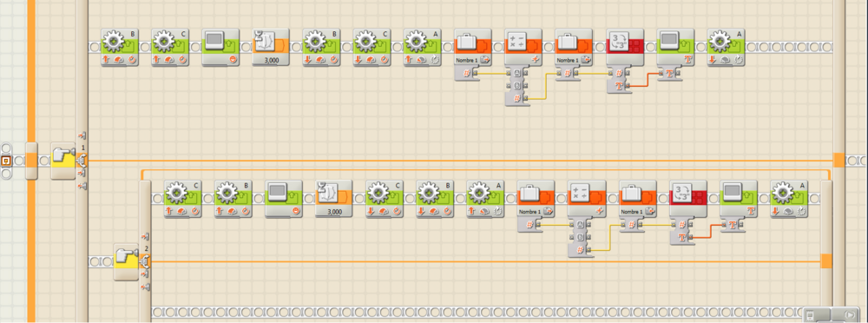
Task: Select the Loop block's start segment
Action: [31, 161]
